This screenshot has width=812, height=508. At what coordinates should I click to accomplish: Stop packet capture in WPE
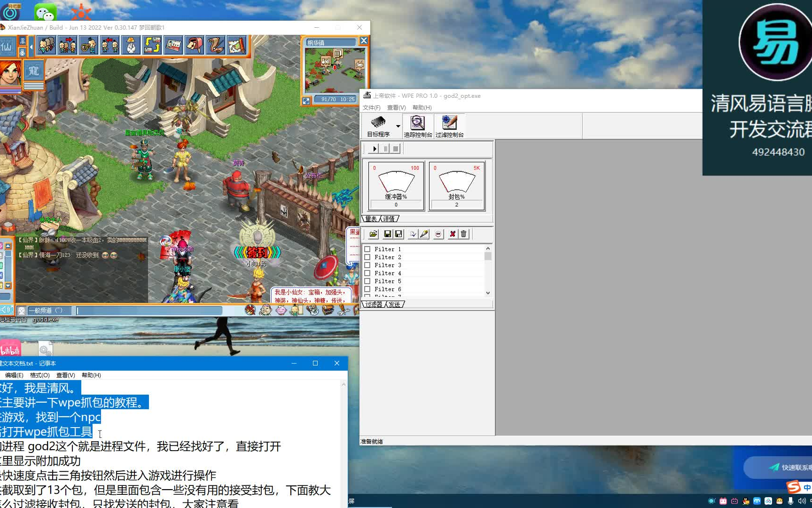[396, 149]
